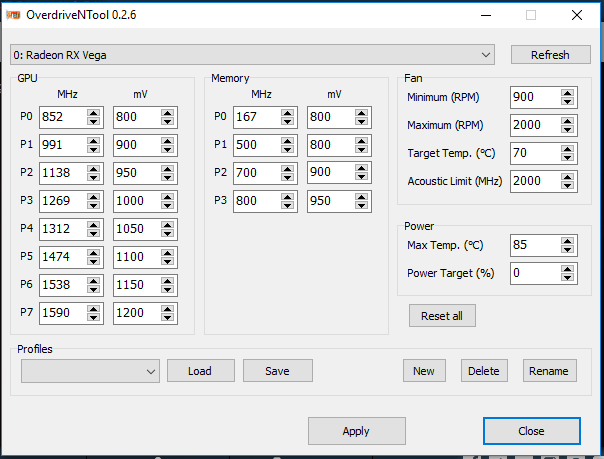Decrease Memory P0 mV with down arrow
This screenshot has height=459, width=604.
pyautogui.click(x=362, y=121)
